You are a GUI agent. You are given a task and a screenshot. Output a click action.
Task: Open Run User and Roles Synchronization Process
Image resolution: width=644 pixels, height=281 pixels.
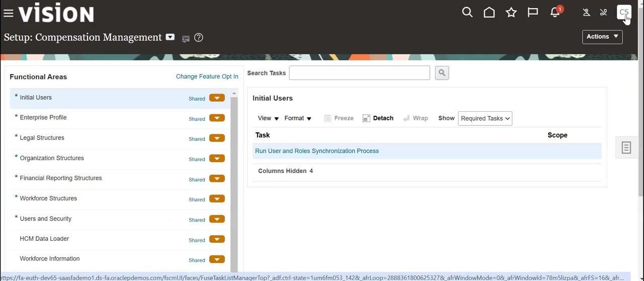[x=317, y=151]
